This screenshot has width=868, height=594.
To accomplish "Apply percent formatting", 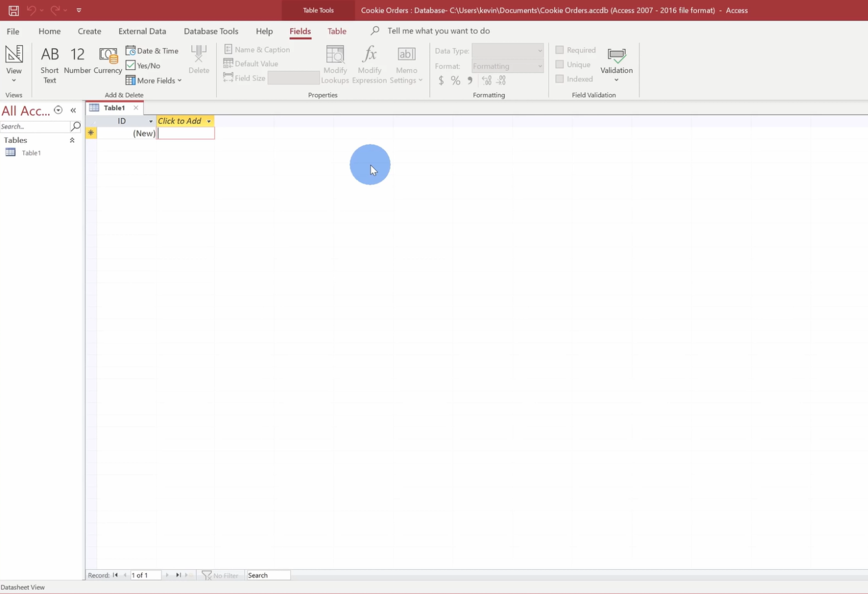I will (455, 80).
